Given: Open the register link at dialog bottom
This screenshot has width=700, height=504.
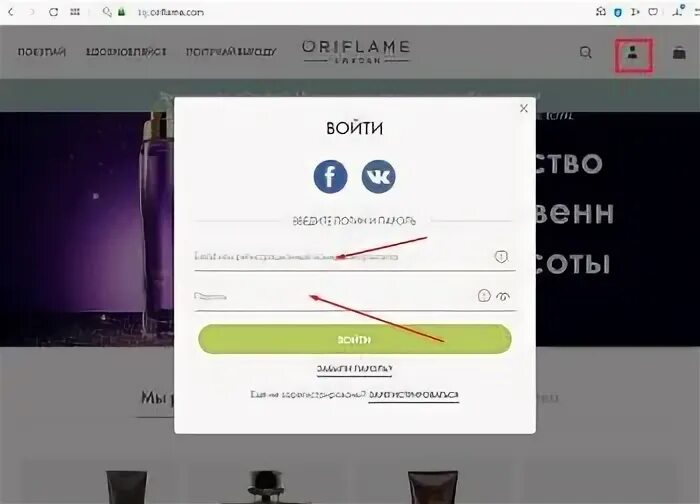Looking at the screenshot, I should point(413,395).
